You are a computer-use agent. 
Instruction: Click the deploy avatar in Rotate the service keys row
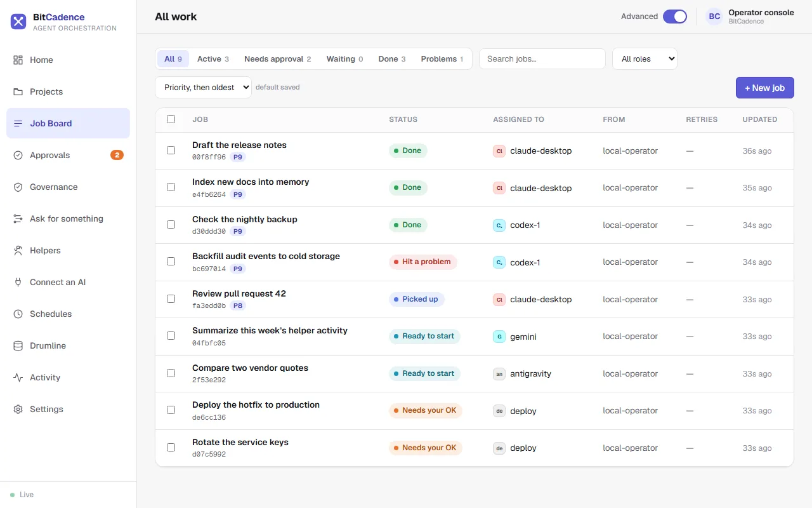point(499,448)
